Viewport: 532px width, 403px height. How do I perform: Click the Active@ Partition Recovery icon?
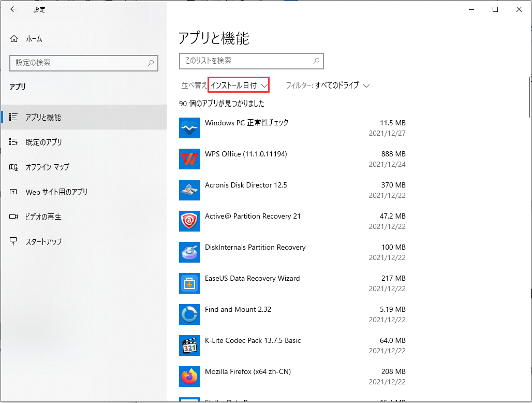coord(189,221)
